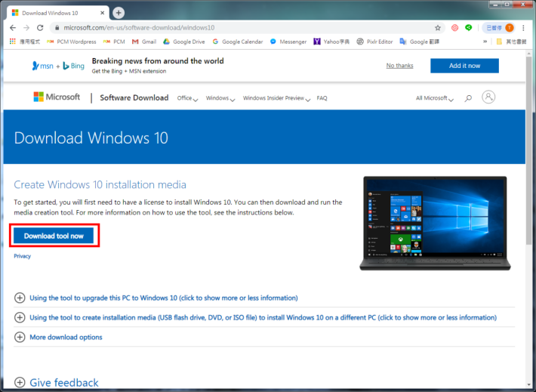Image resolution: width=536 pixels, height=392 pixels.
Task: Open the PCM Wordpress bookmark
Action: (72, 42)
